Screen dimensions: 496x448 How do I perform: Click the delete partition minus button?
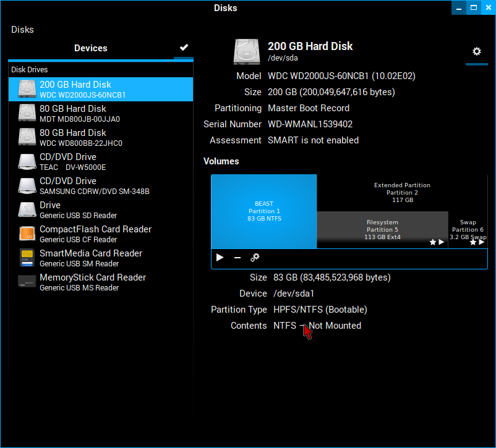[237, 258]
